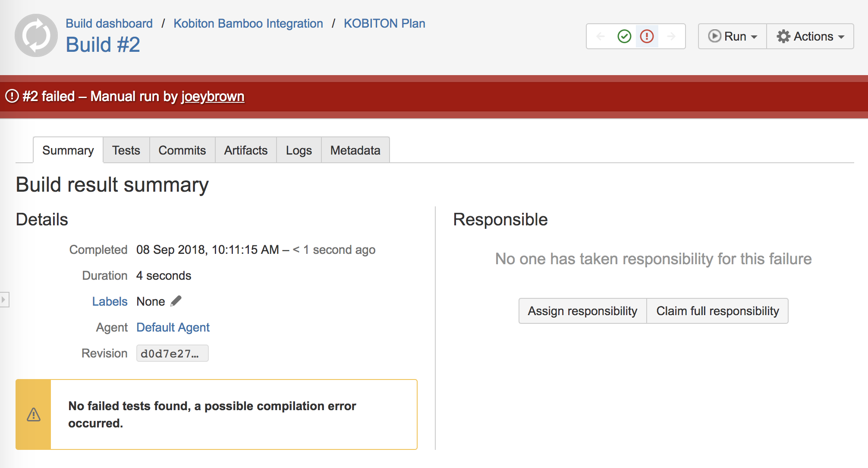Click the revision d0d7e27 hash field
868x468 pixels.
pos(172,353)
